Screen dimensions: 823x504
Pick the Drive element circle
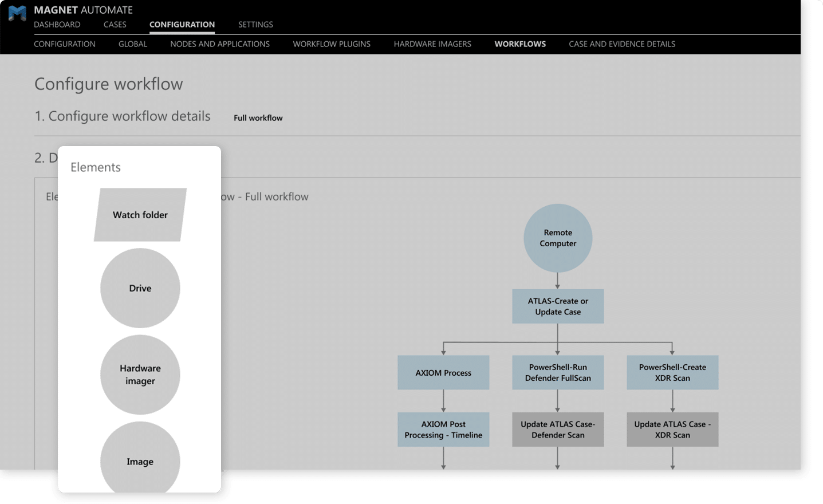click(140, 288)
